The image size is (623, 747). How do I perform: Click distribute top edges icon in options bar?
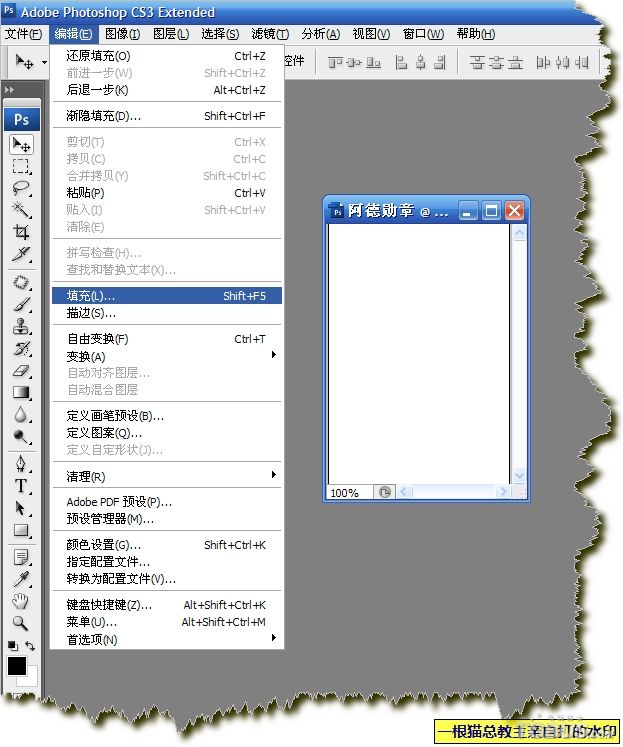pyautogui.click(x=477, y=62)
